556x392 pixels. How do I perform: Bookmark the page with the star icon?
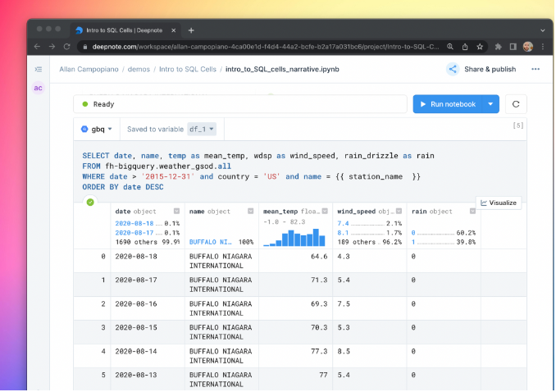[480, 47]
